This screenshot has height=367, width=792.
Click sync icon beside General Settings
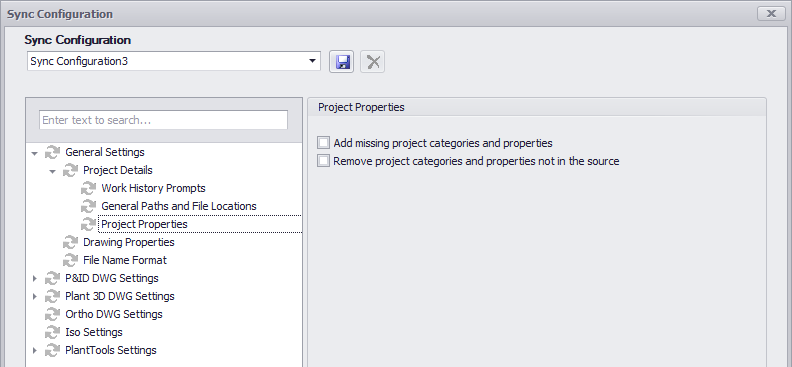tap(53, 152)
